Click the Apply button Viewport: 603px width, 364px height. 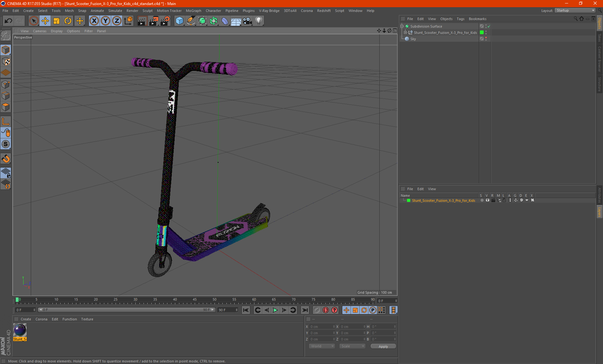click(x=383, y=346)
